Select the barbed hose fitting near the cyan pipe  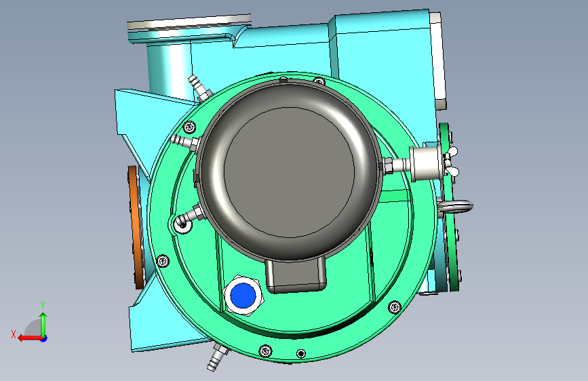pos(199,89)
